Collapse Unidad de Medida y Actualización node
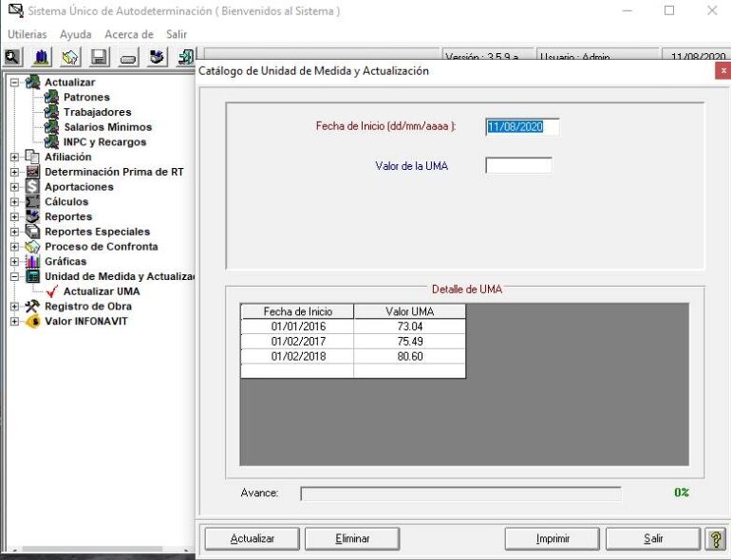 coord(14,276)
